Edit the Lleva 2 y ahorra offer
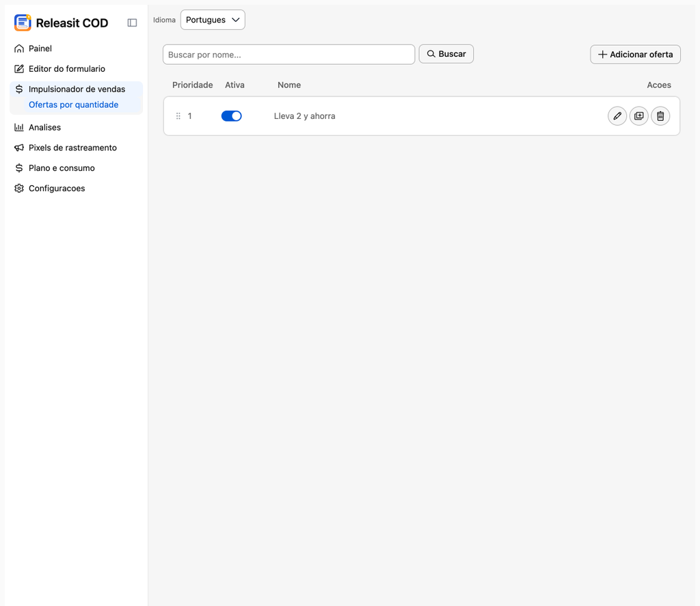700x606 pixels. [617, 116]
